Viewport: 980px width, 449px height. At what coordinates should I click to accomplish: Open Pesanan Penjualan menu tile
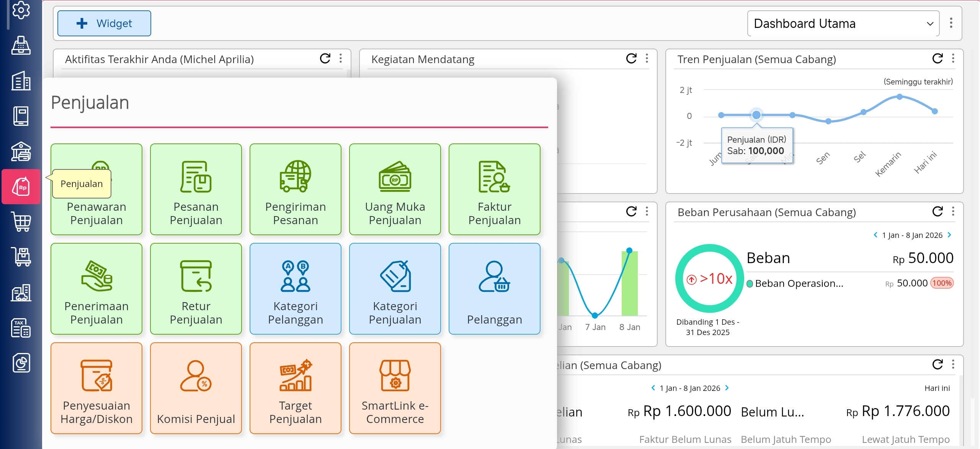coord(196,189)
